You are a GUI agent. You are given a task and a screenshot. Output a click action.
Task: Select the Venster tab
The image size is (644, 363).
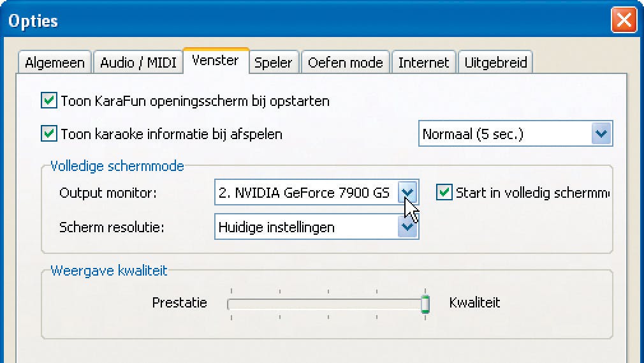[216, 61]
